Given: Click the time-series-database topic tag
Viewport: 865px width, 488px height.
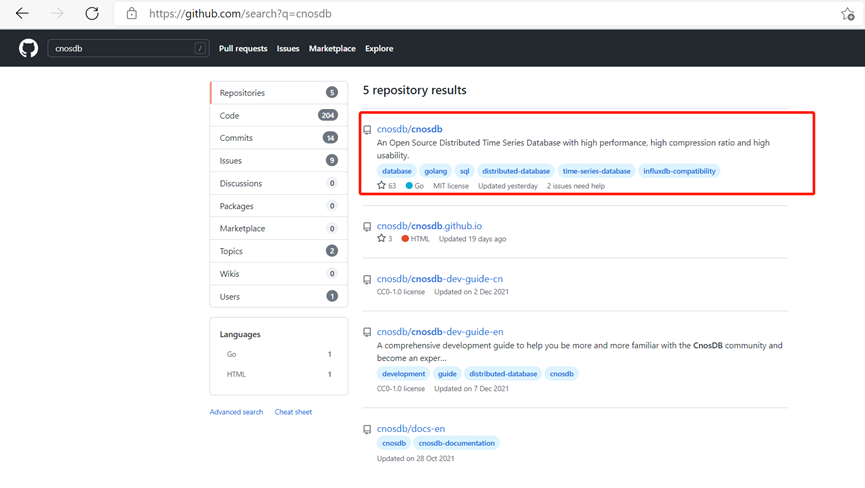Looking at the screenshot, I should pos(596,171).
